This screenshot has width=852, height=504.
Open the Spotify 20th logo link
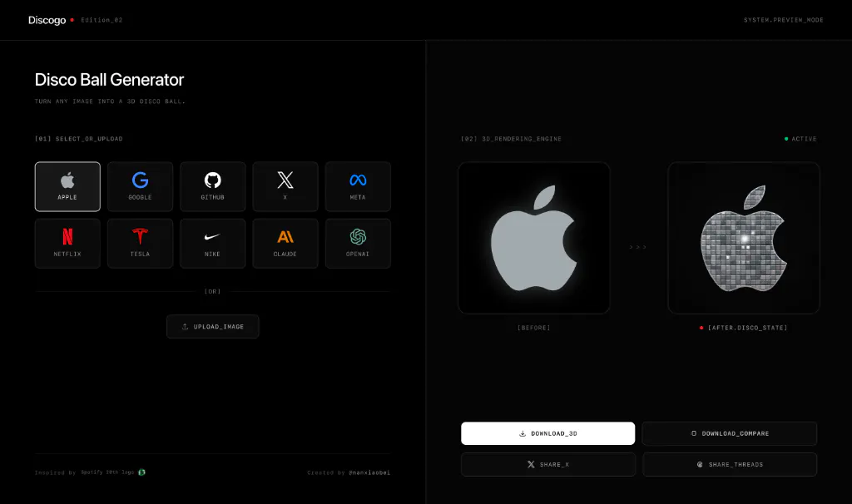(x=107, y=472)
